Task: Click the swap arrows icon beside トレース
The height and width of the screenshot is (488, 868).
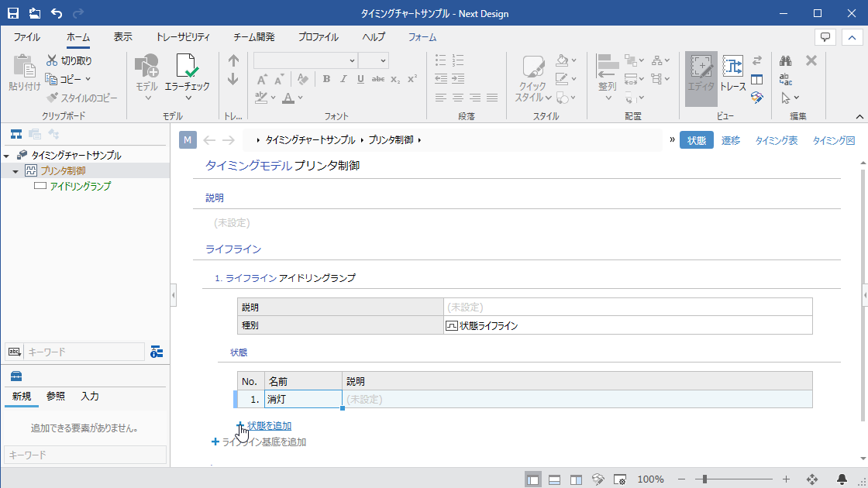Action: point(756,60)
